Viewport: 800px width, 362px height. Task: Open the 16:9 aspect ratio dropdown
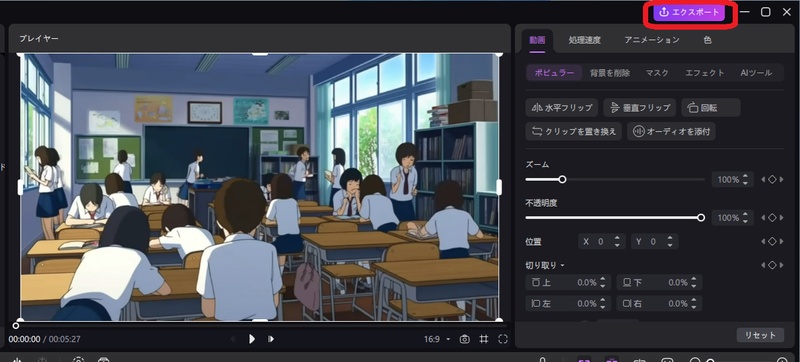[x=437, y=339]
